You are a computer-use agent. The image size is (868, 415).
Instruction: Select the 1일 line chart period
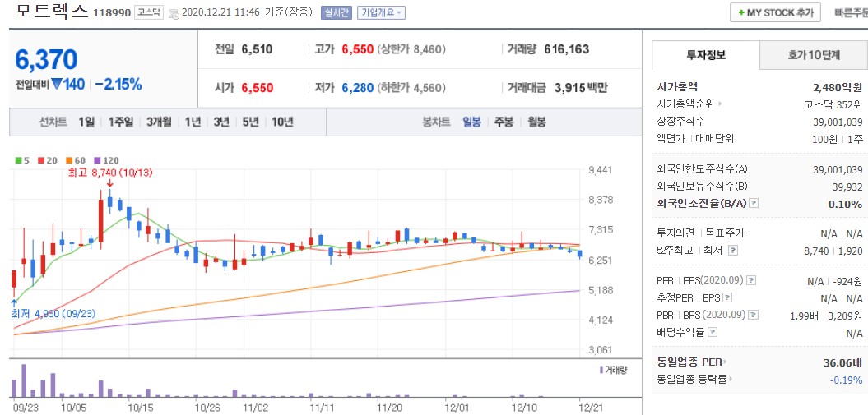87,122
